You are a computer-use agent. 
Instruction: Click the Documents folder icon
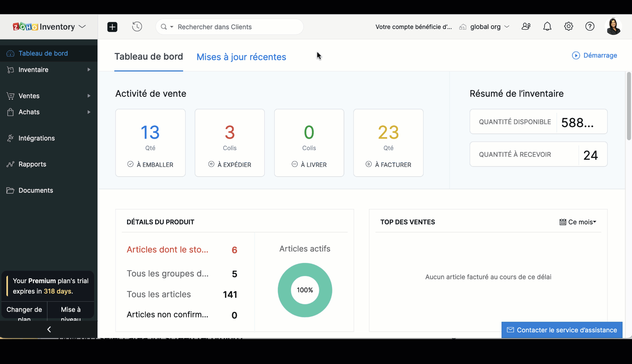(x=10, y=190)
